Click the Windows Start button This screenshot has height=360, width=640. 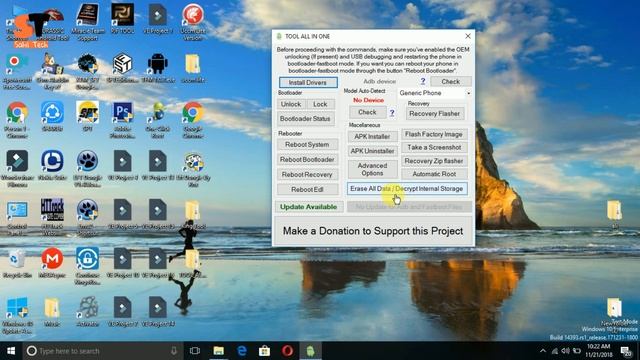[x=11, y=351]
